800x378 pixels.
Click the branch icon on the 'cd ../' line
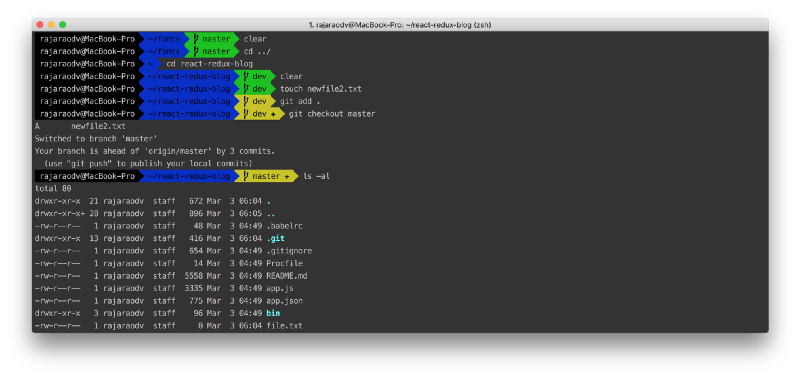coord(196,52)
